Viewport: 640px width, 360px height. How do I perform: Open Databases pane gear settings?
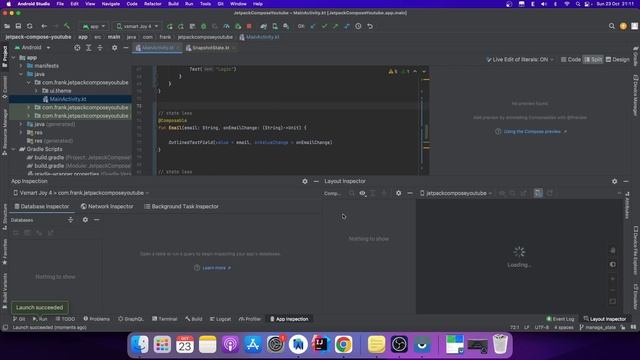[x=85, y=220]
